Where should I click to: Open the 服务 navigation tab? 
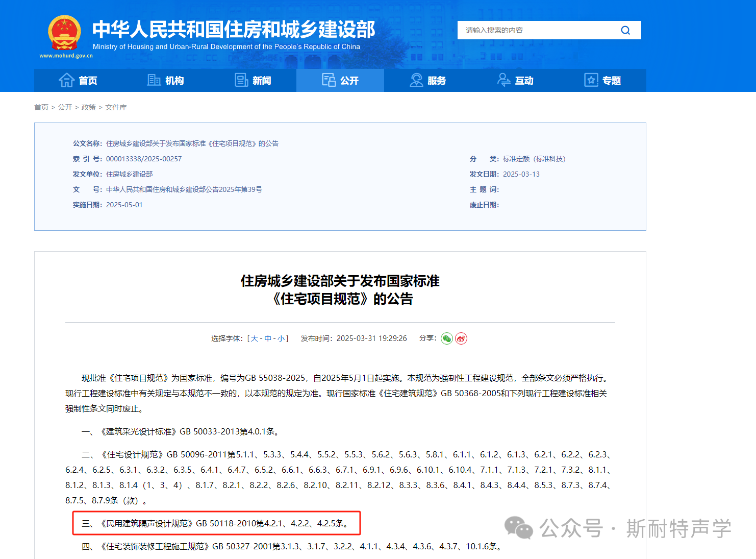coord(427,80)
